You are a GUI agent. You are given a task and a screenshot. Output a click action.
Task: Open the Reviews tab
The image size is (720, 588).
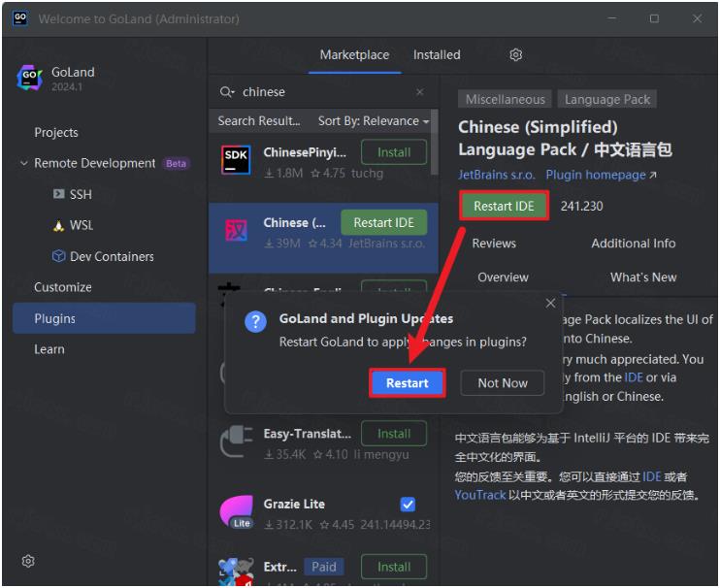494,244
